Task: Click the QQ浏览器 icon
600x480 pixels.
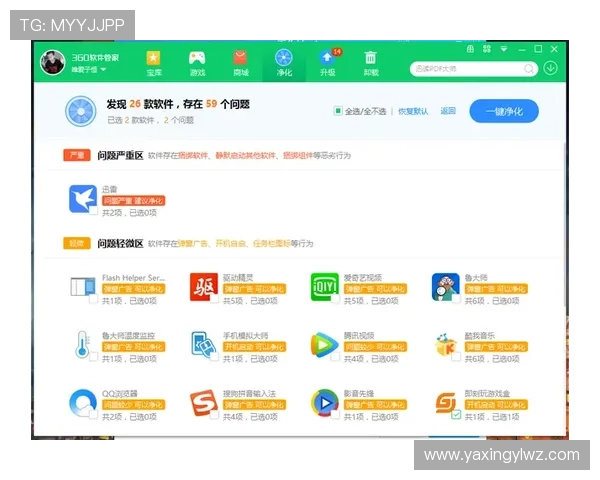Action: coord(83,403)
